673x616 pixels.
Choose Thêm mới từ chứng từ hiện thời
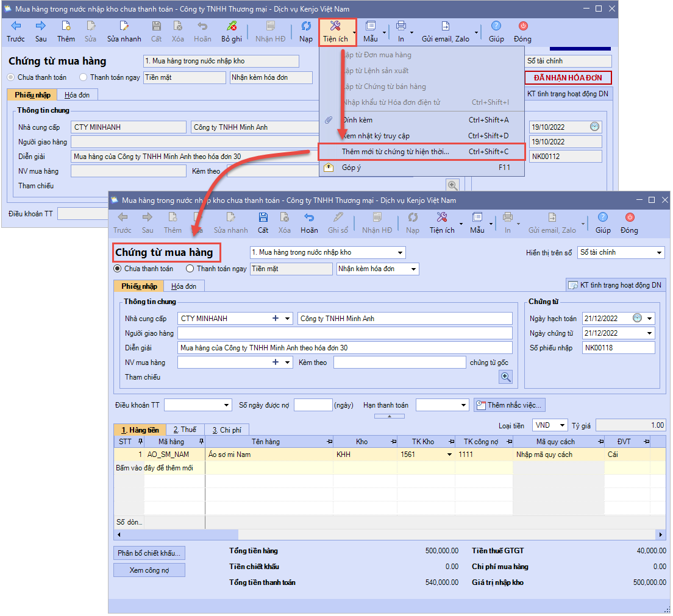tap(395, 151)
